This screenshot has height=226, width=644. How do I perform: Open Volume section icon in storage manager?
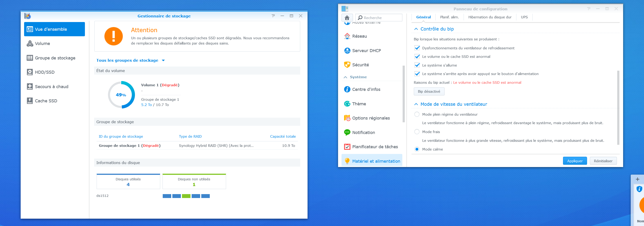click(30, 44)
